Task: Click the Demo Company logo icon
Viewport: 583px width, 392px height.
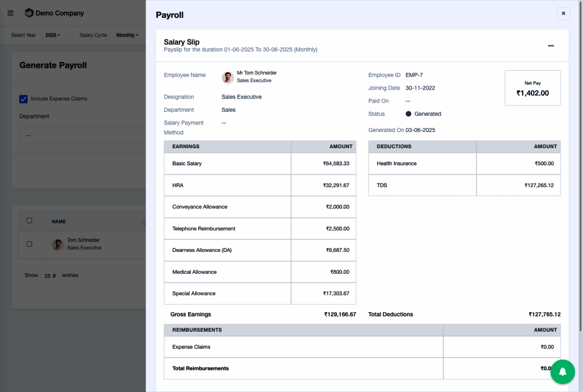Action: [29, 13]
